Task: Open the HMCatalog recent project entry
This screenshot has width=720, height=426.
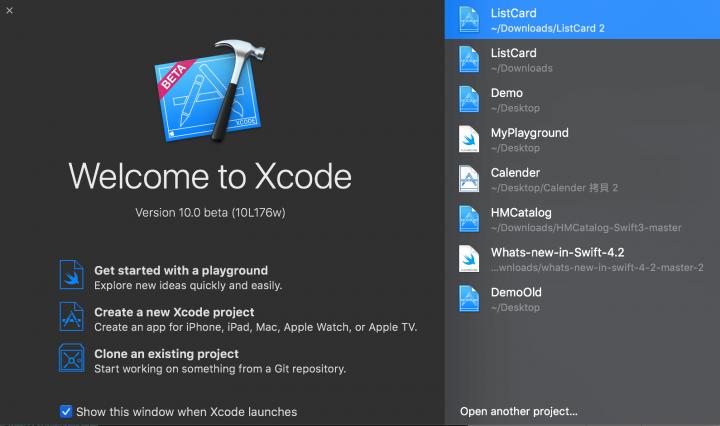Action: tap(580, 220)
